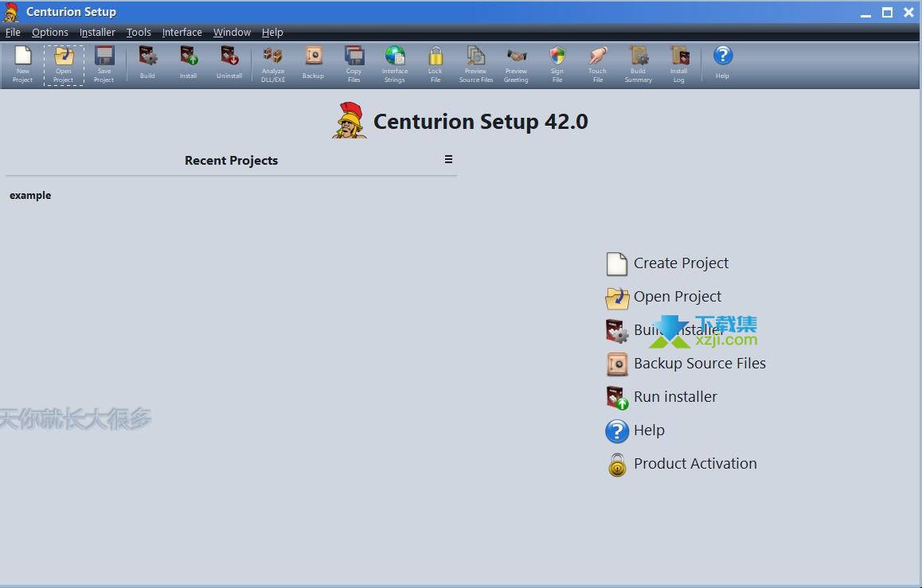Open the Options menu
922x588 pixels.
click(x=50, y=33)
